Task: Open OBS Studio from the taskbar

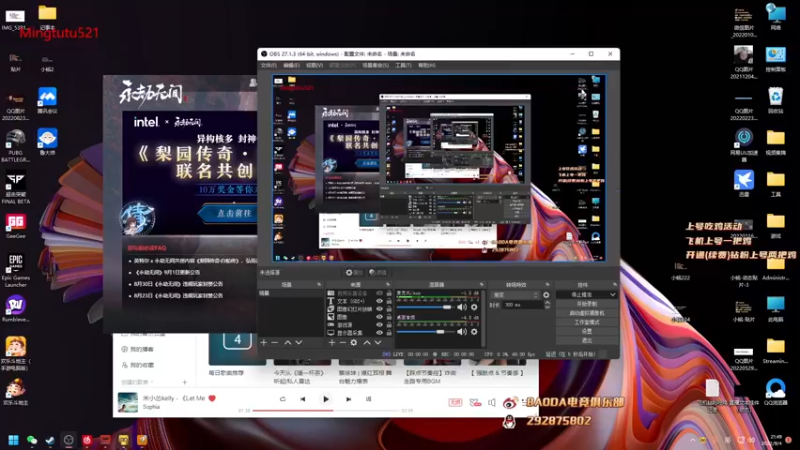Action: 68,440
